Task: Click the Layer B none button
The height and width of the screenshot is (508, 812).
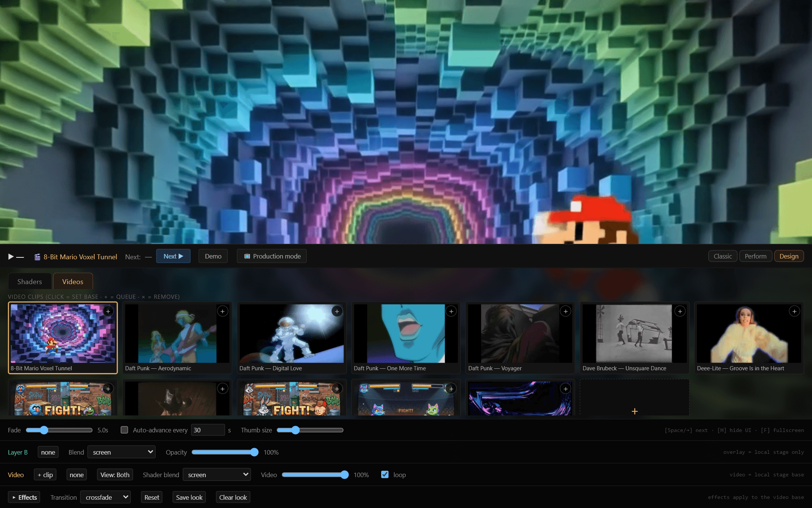Action: point(48,452)
